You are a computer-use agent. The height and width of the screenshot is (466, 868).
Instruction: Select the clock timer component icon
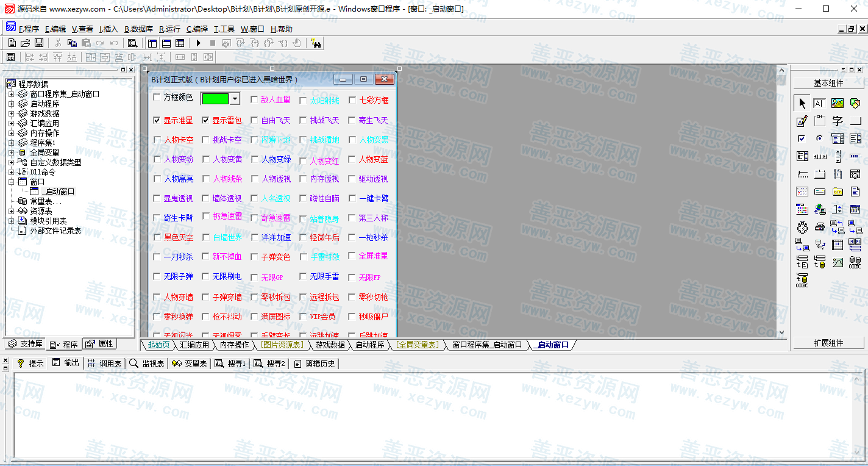tap(802, 228)
